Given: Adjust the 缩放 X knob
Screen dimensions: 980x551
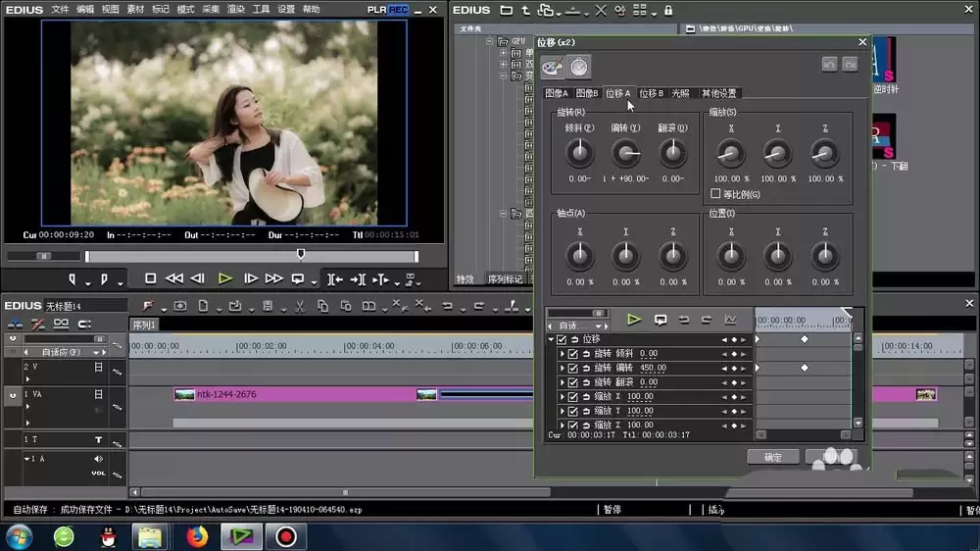Looking at the screenshot, I should tap(730, 153).
